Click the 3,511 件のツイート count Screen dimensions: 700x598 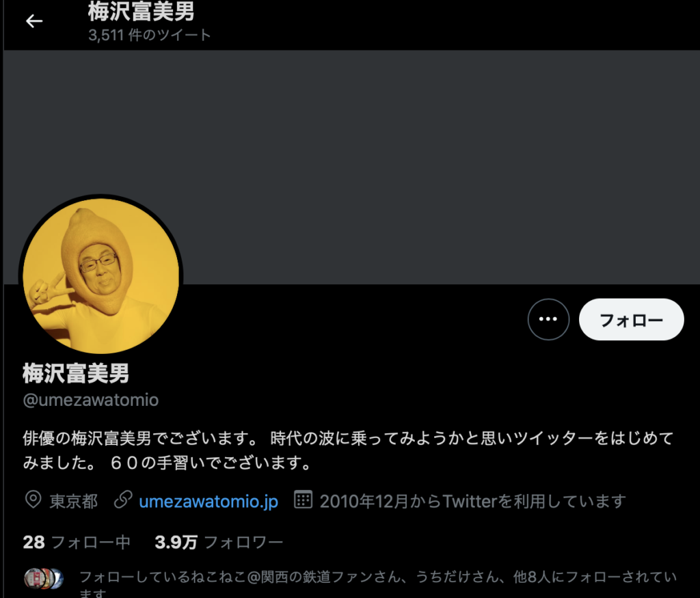point(150,35)
